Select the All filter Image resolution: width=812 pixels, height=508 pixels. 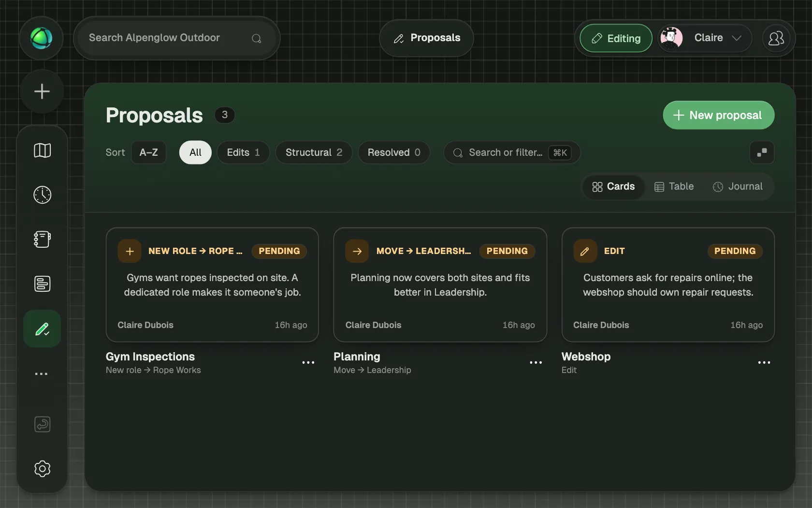(x=195, y=152)
